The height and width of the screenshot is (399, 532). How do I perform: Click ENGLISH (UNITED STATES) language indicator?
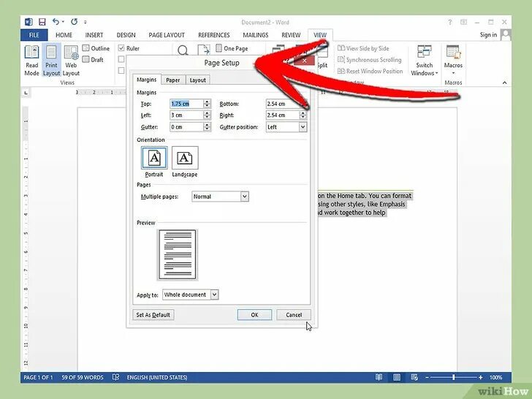[157, 377]
